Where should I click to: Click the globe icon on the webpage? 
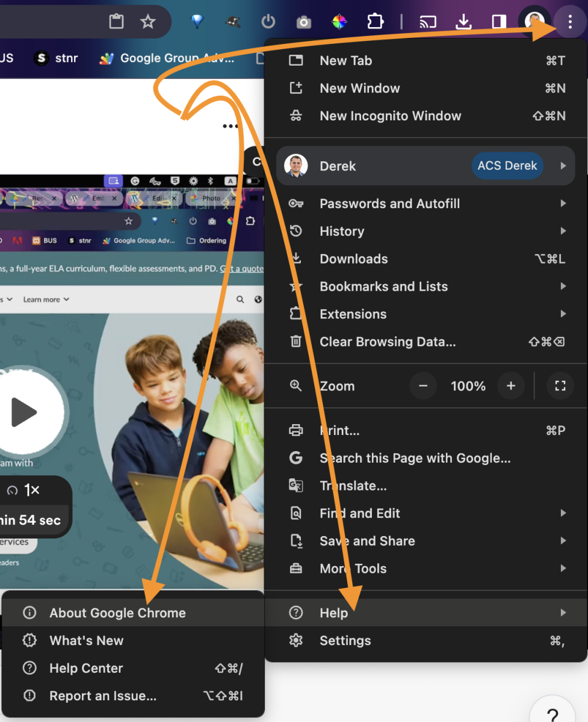pos(259,300)
